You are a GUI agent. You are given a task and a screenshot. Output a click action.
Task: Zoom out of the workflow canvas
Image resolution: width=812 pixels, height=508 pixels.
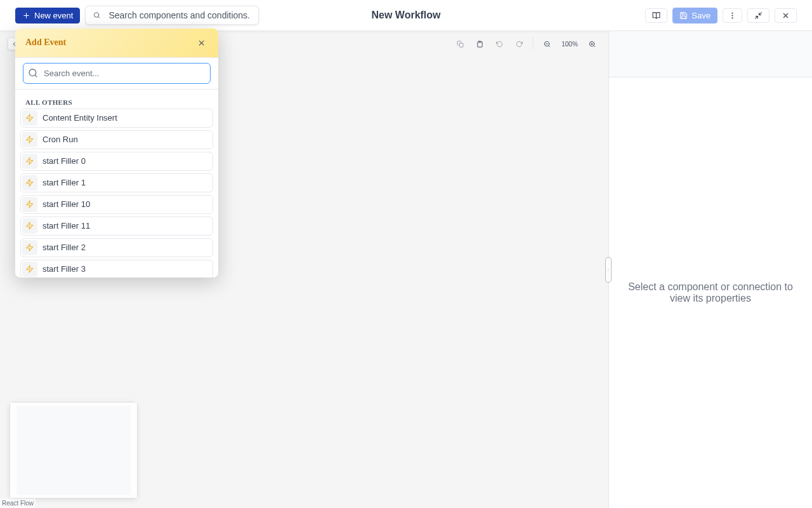pyautogui.click(x=547, y=44)
